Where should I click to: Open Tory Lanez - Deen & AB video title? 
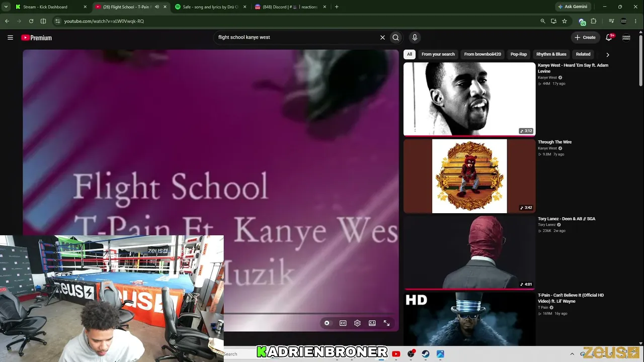(x=567, y=219)
